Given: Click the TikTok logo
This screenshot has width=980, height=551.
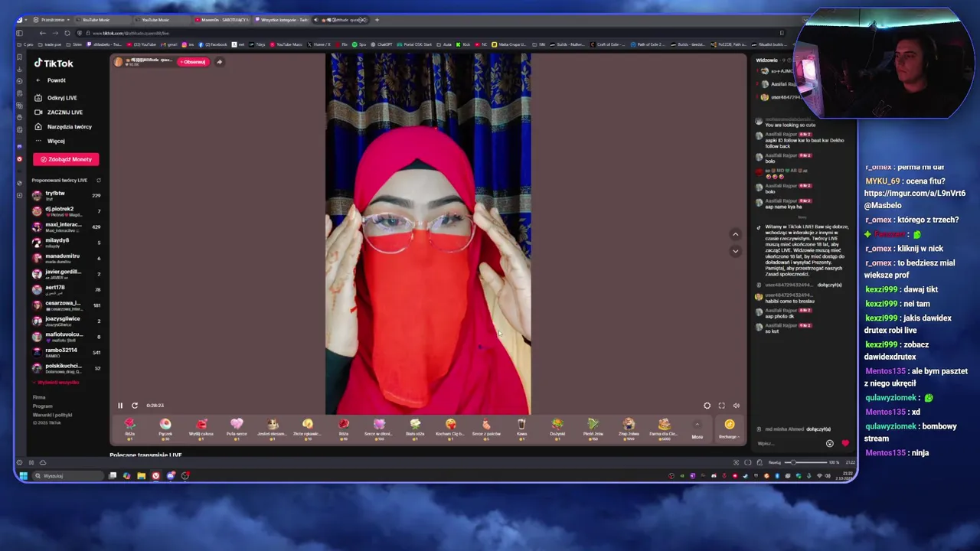Looking at the screenshot, I should coord(54,64).
